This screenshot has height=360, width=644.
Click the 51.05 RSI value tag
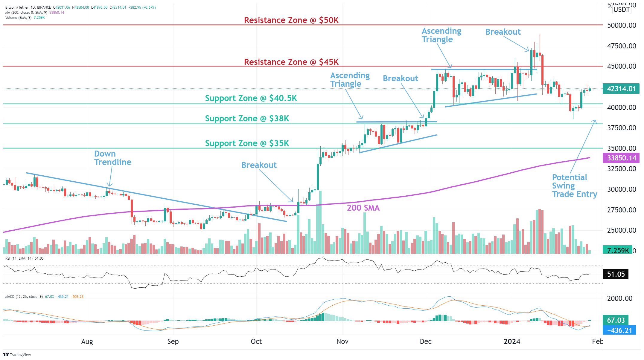[x=616, y=274]
